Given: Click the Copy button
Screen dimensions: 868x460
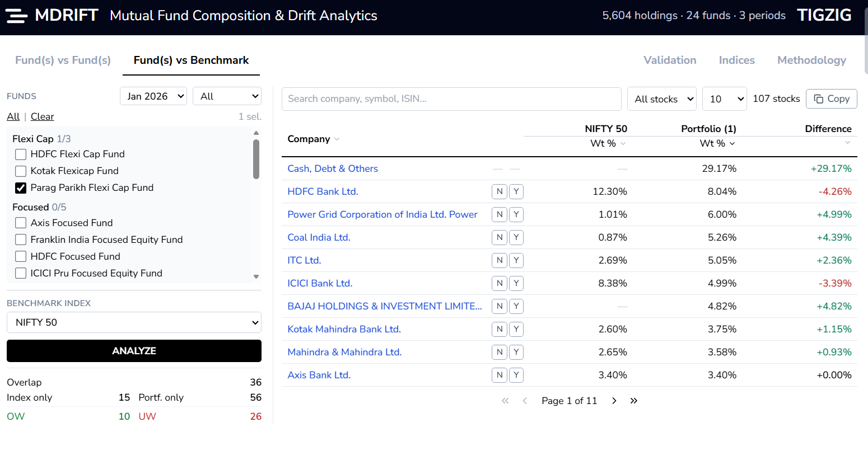Looking at the screenshot, I should click(832, 98).
